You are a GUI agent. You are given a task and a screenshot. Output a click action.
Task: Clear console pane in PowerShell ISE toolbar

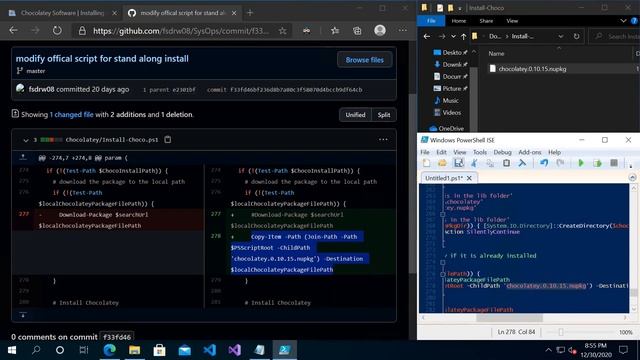click(x=522, y=163)
